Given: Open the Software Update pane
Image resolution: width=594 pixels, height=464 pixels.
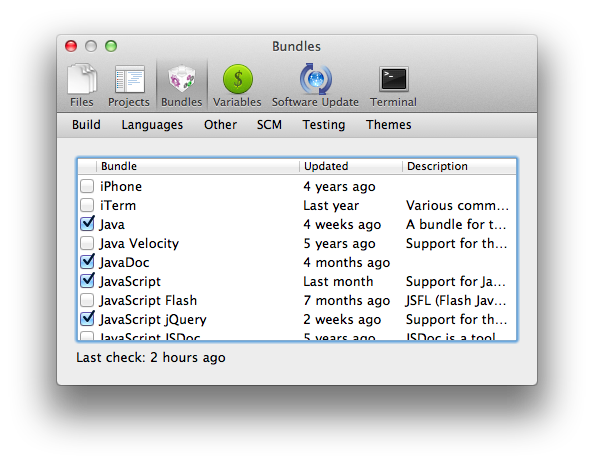Looking at the screenshot, I should [x=315, y=85].
